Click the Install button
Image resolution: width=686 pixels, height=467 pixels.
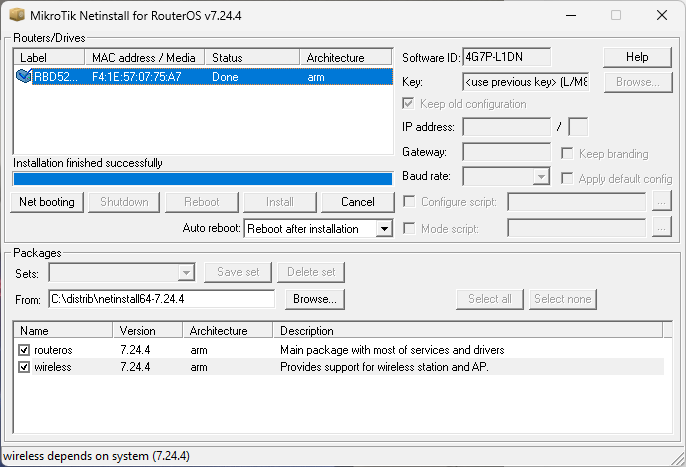(x=280, y=202)
